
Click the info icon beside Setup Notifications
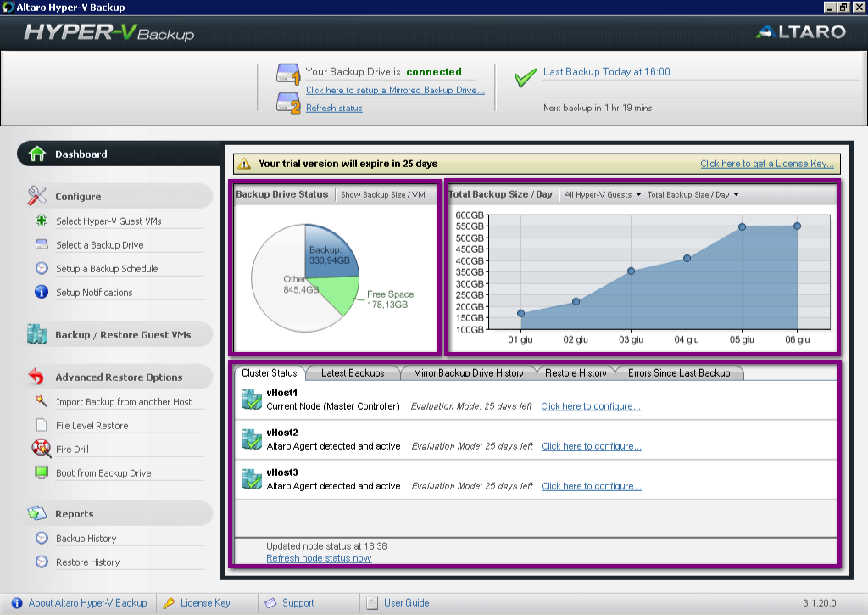42,292
